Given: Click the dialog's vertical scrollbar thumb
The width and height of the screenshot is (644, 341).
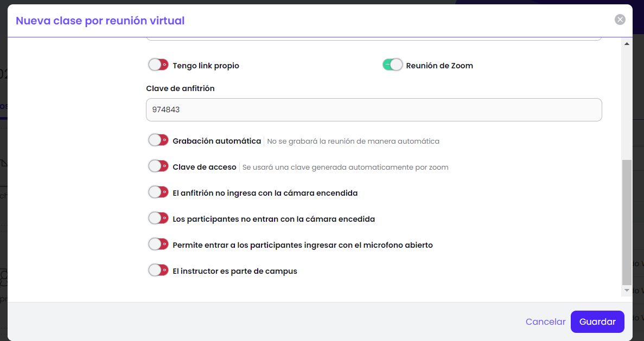Looking at the screenshot, I should [627, 222].
